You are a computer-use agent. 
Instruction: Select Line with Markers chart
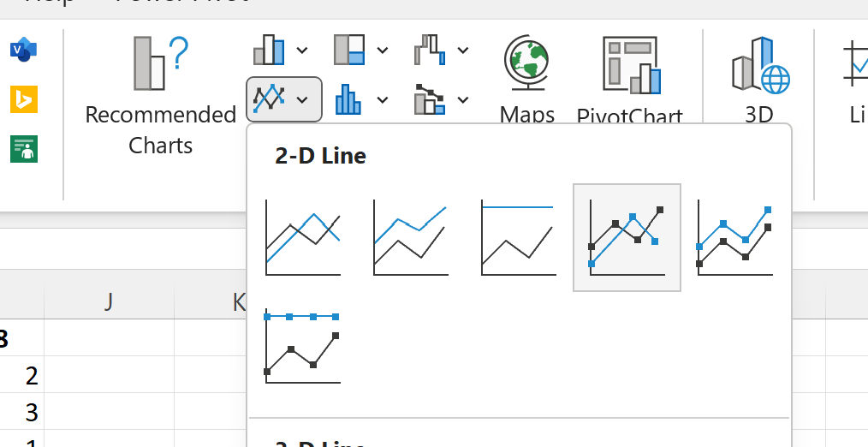pos(627,237)
